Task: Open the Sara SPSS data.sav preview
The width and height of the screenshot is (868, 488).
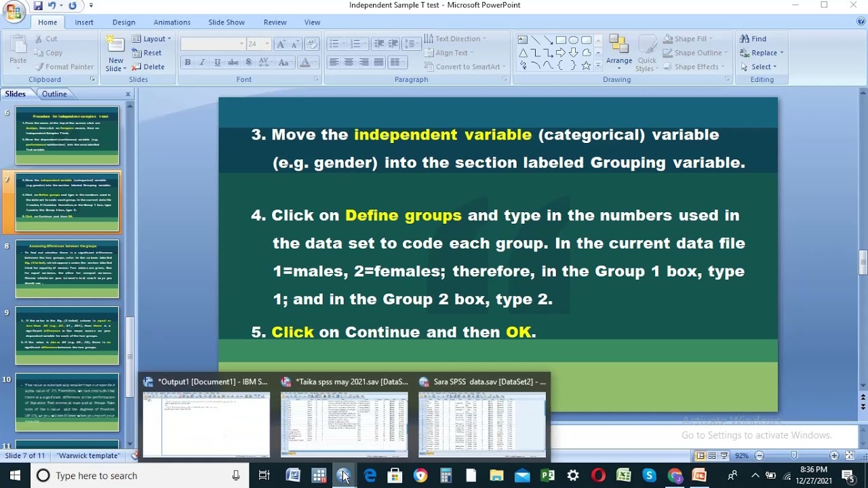Action: click(482, 417)
